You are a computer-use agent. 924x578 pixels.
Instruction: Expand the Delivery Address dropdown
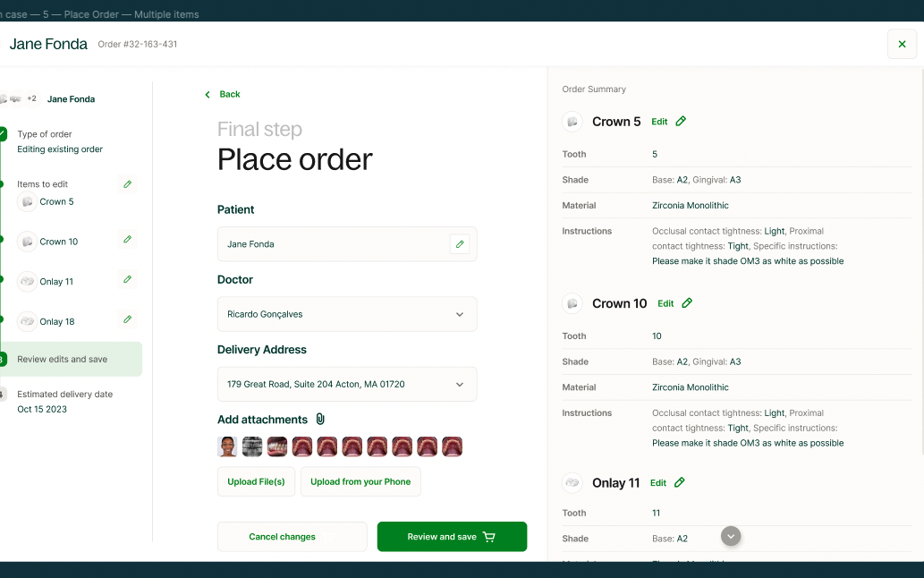click(x=347, y=384)
